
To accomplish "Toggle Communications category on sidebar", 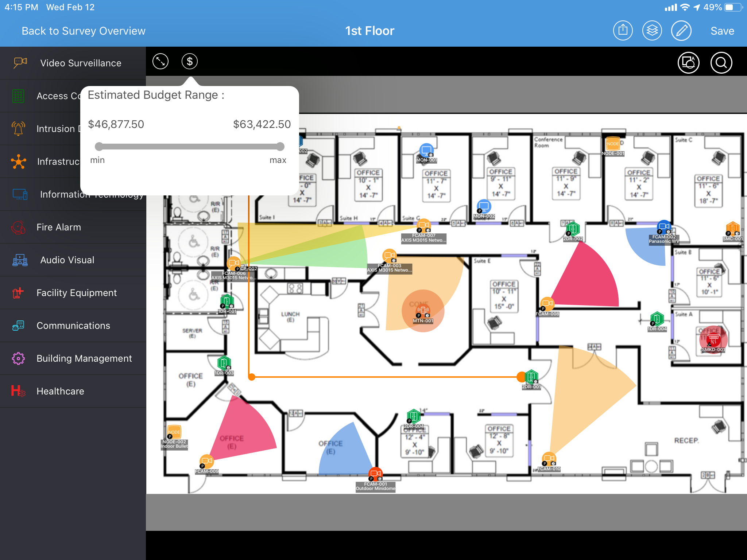I will pos(73,326).
